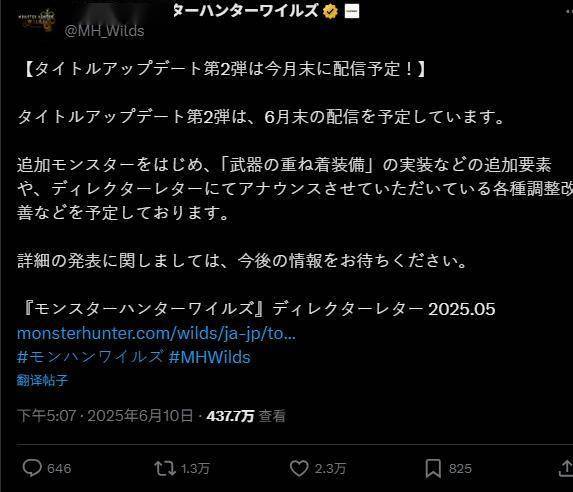The image size is (573, 492).
Task: Like the post with heart icon
Action: (x=299, y=468)
